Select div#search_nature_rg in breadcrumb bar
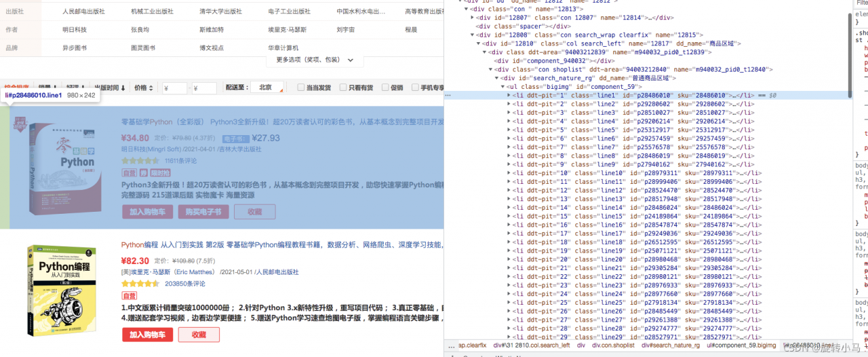This screenshot has height=357, width=868. coord(671,345)
